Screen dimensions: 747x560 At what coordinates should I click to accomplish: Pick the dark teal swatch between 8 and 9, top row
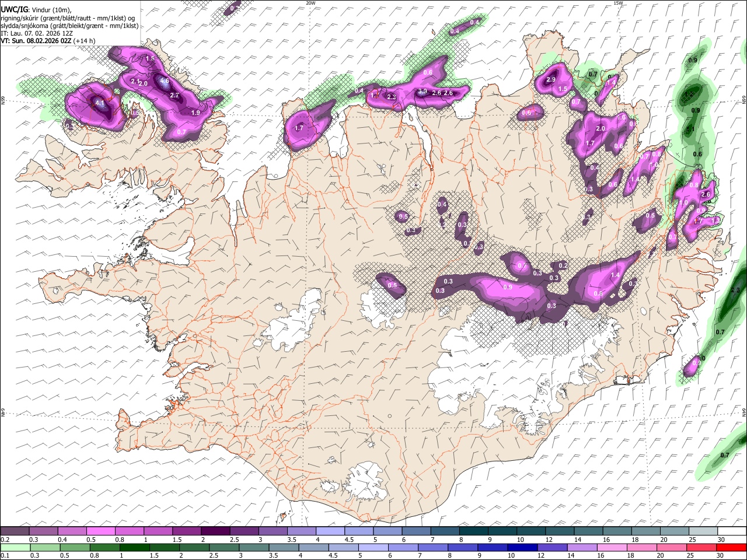pyautogui.click(x=473, y=531)
